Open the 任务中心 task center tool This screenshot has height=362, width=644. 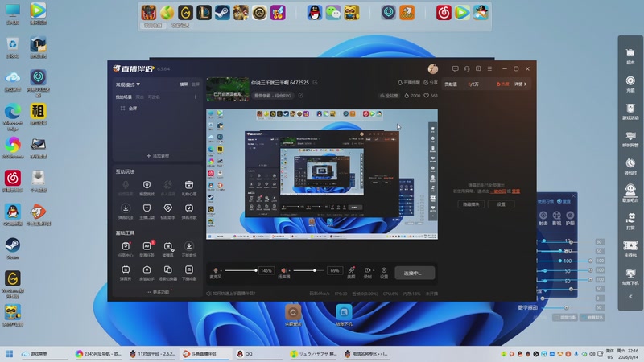[x=126, y=249]
